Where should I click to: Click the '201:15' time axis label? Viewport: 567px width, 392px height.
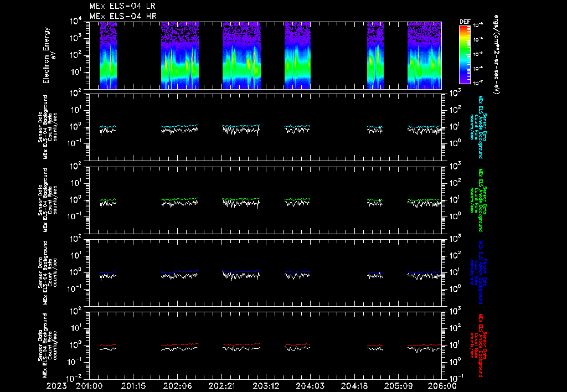tap(133, 386)
